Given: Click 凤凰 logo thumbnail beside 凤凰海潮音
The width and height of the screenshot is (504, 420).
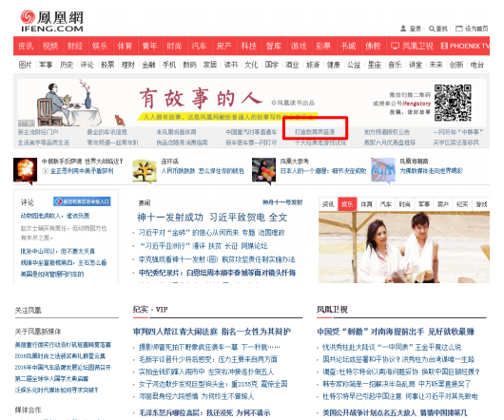Looking at the screenshot, I should point(383,170).
